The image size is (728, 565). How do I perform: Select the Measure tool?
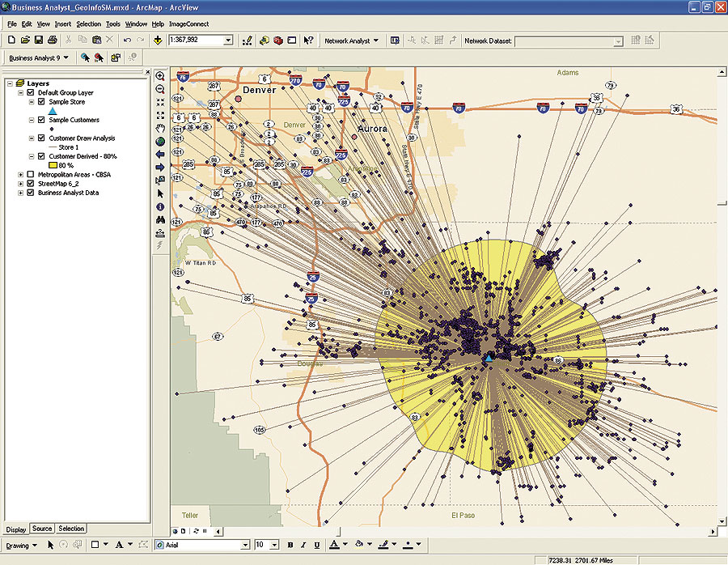click(160, 233)
